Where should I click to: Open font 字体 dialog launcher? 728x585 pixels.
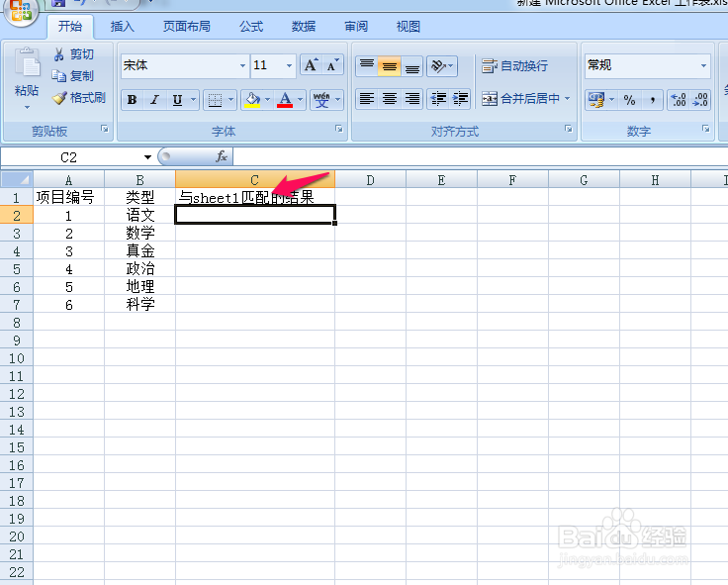tap(339, 129)
